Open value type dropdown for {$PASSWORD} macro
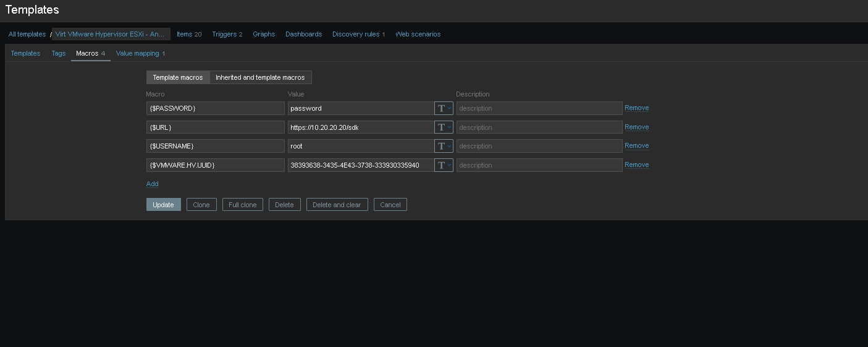 (x=444, y=108)
